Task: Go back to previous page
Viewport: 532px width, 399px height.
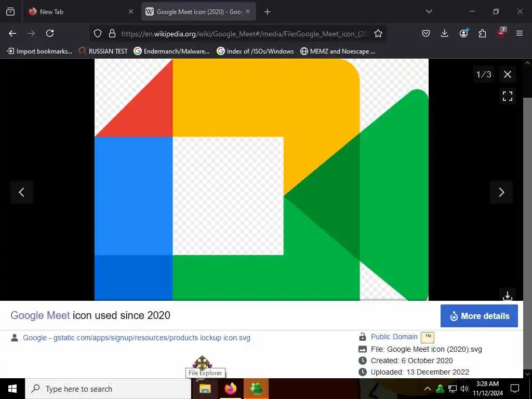Action: pos(12,33)
